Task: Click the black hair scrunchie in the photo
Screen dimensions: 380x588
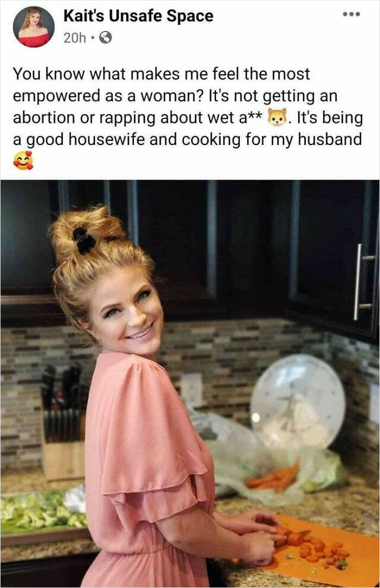Action: 83,240
